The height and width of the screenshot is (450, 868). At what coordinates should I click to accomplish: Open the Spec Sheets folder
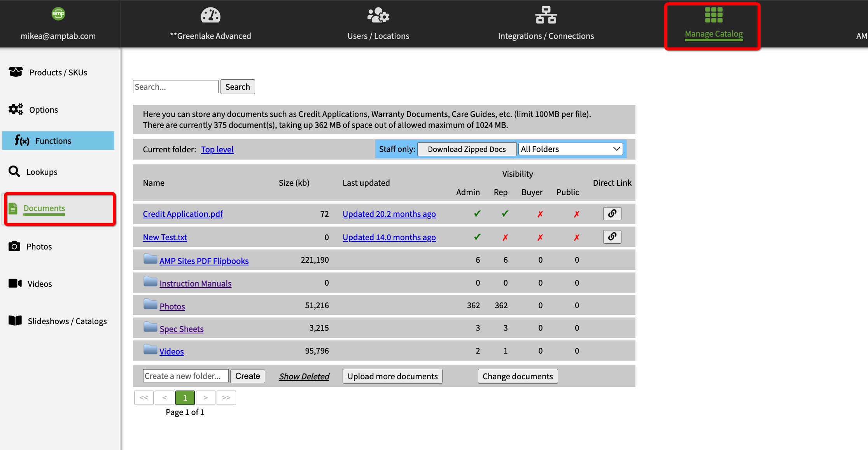181,329
